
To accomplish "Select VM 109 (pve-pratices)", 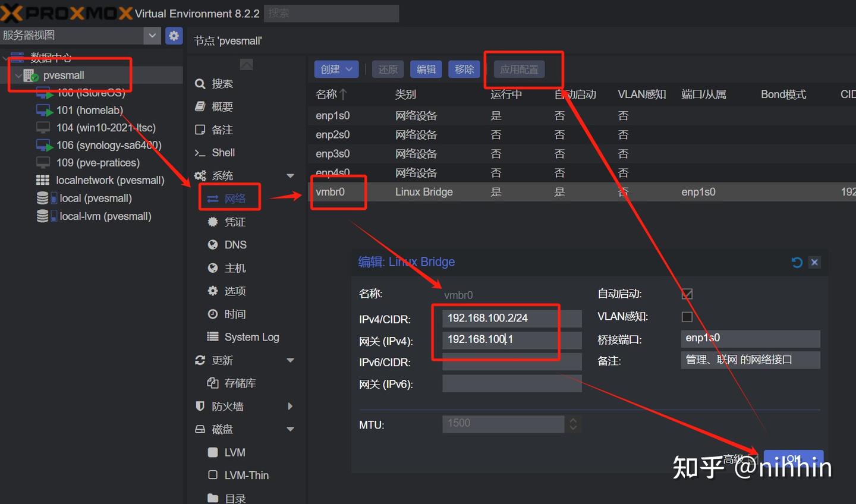I will click(98, 163).
